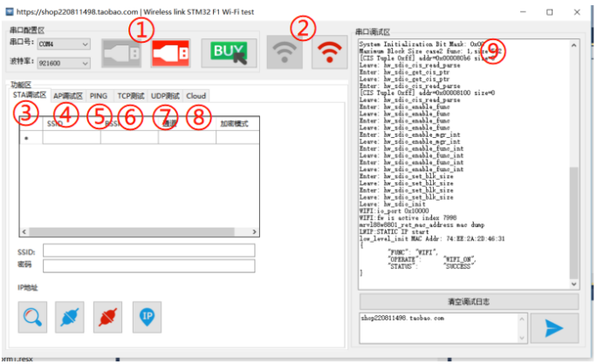Viewport: 604px width, 364px height.
Task: Click the 密码 password input field
Action: tap(148, 265)
